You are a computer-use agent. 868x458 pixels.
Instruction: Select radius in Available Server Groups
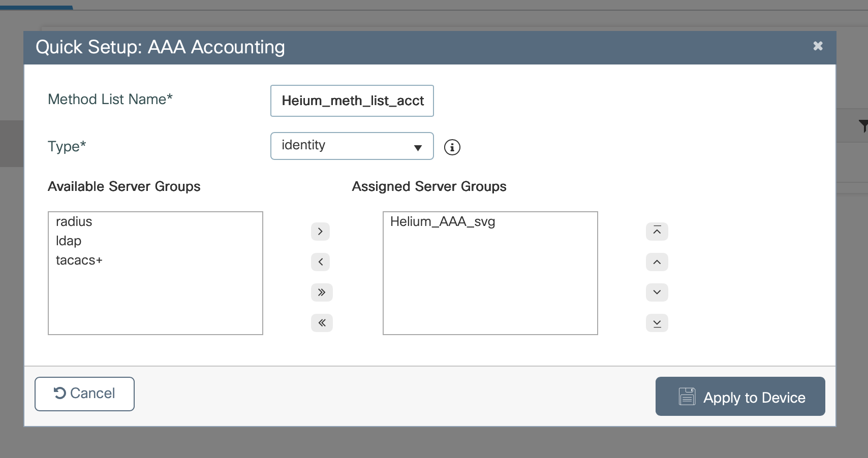(74, 222)
